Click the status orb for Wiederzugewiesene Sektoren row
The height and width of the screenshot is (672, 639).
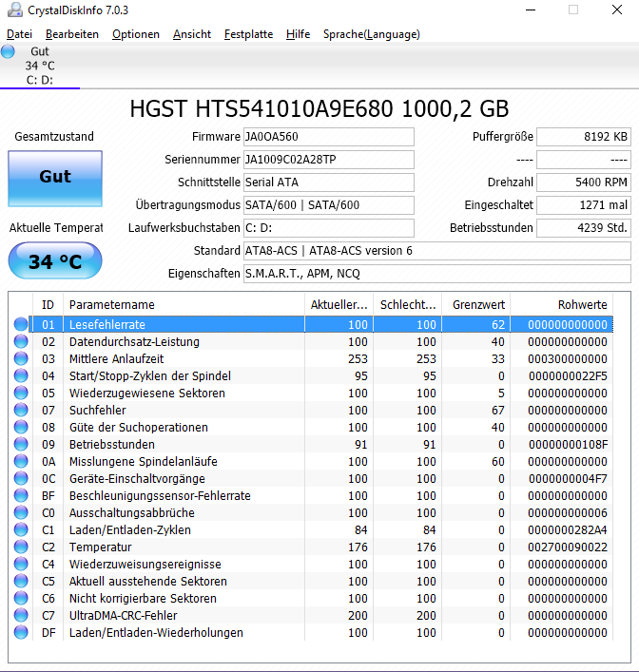21,393
